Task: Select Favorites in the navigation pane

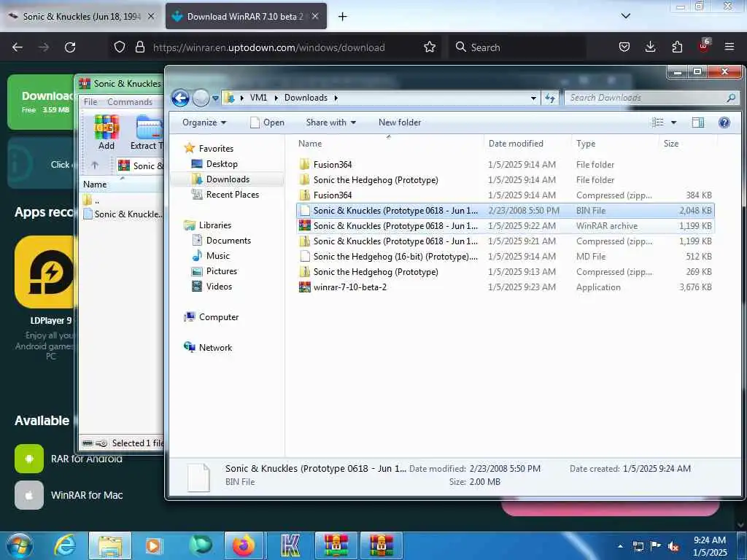Action: [216, 149]
